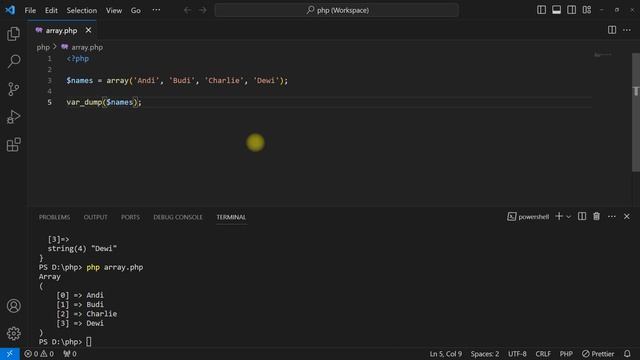Open the Search view in activity bar
640x360 pixels.
(13, 61)
